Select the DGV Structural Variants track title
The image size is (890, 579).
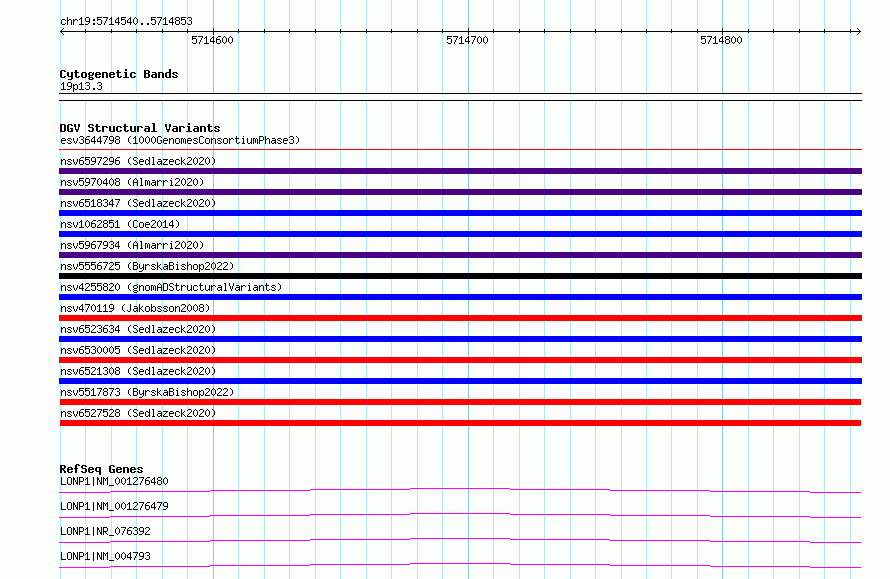click(x=140, y=128)
